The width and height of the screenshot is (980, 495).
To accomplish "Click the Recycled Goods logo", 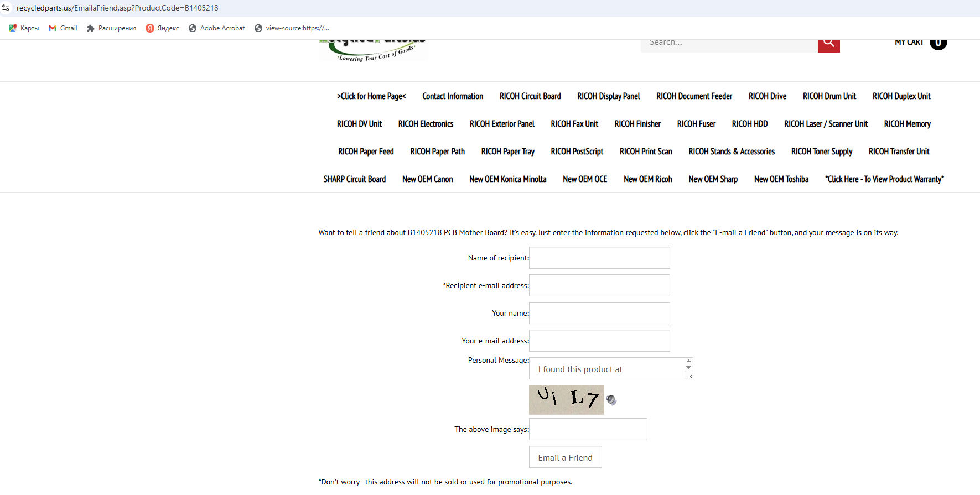I will [x=372, y=50].
